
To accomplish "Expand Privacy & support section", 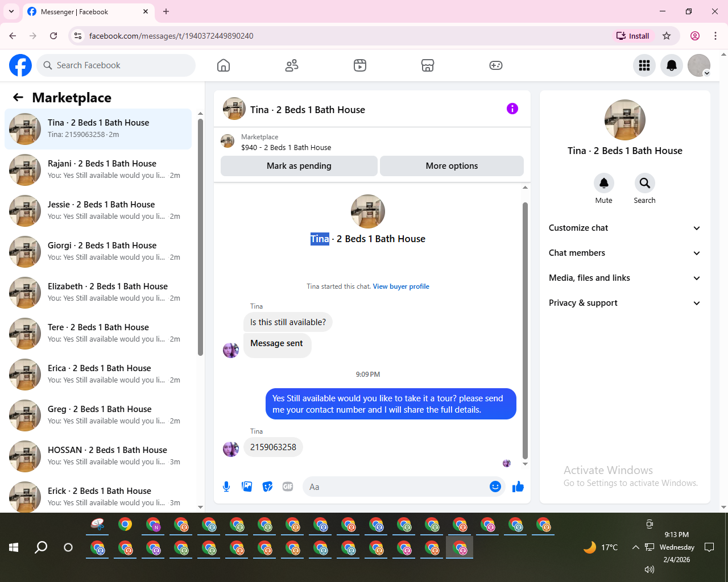I will pos(624,303).
